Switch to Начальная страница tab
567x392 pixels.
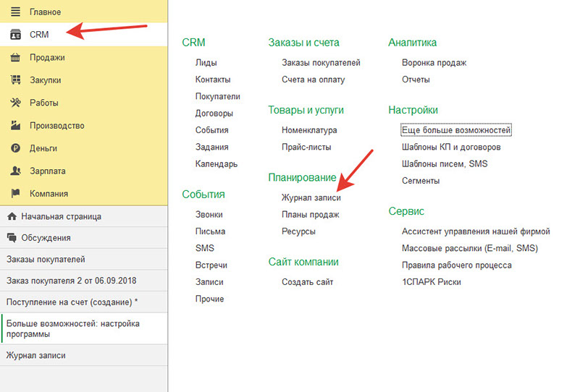[x=84, y=216]
